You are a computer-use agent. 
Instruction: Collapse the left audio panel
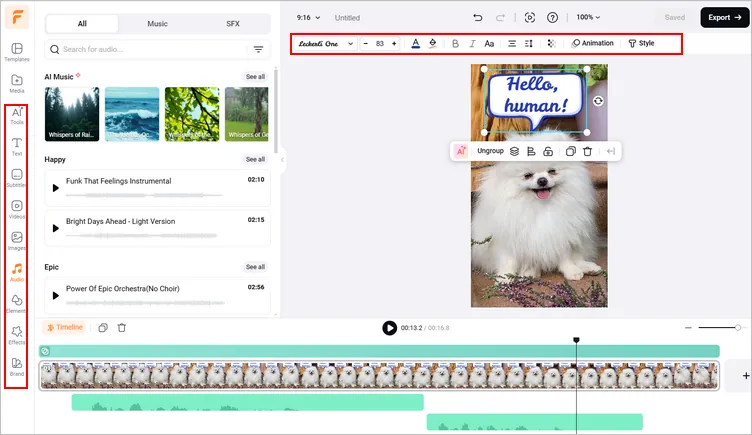click(282, 160)
